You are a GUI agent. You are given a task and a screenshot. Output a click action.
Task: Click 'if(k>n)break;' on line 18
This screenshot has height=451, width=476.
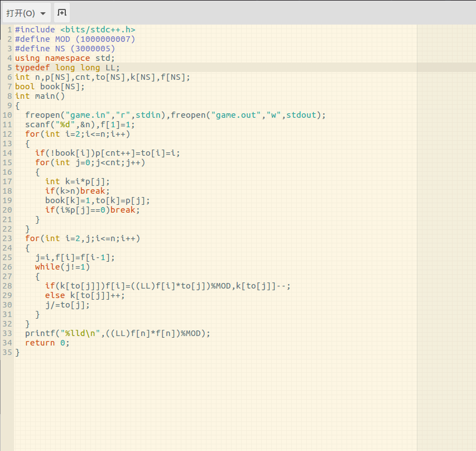78,191
